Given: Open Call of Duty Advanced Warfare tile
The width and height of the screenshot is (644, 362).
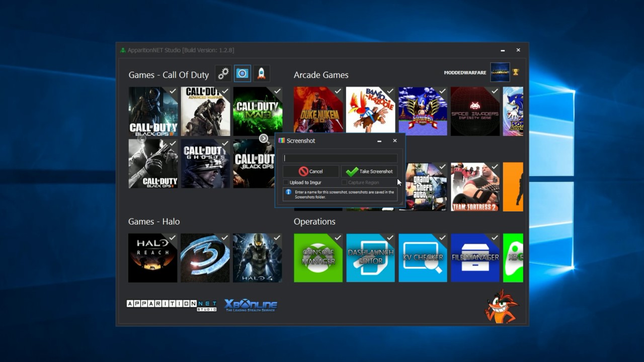Looking at the screenshot, I should click(205, 112).
